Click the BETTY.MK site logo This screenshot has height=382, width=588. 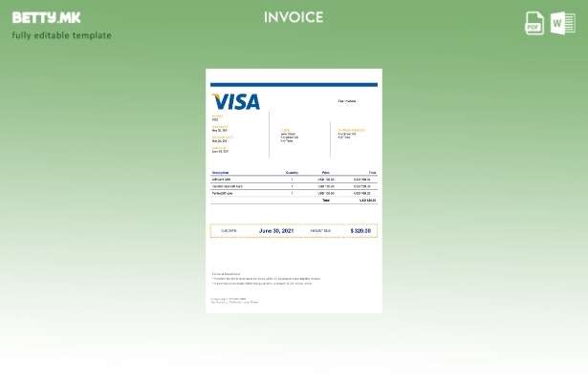[46, 17]
